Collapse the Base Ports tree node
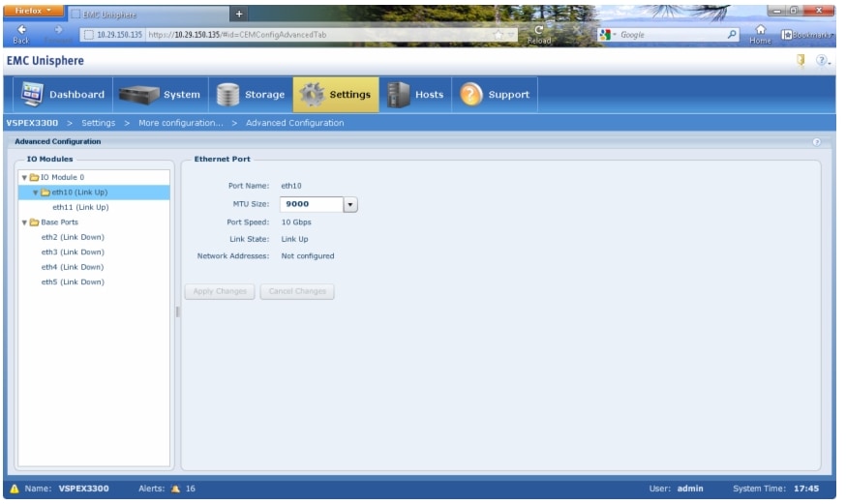The width and height of the screenshot is (846, 504). click(24, 223)
